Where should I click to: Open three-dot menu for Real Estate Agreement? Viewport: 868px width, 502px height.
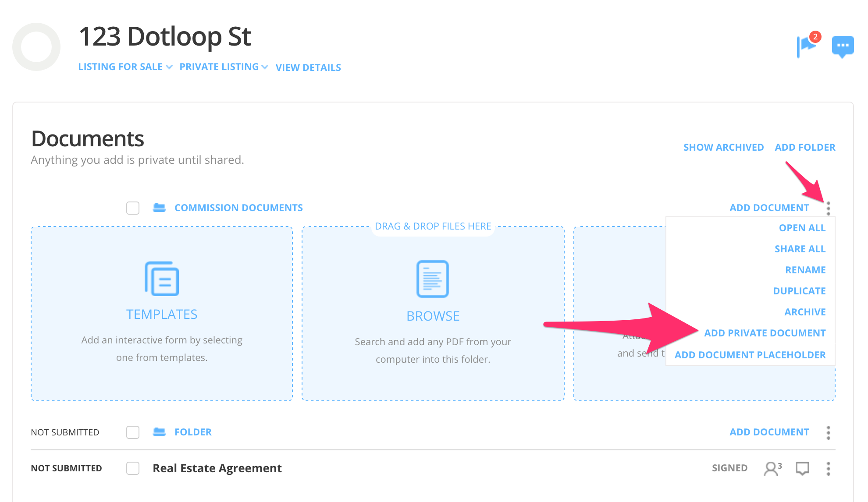pyautogui.click(x=828, y=468)
